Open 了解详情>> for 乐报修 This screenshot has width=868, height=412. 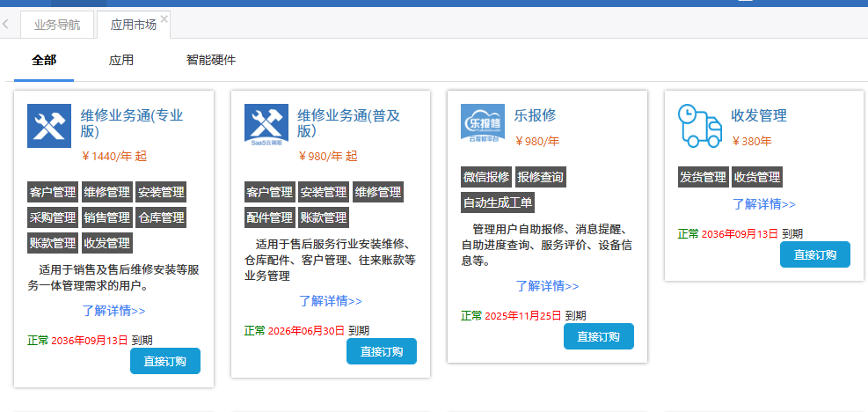(x=547, y=286)
